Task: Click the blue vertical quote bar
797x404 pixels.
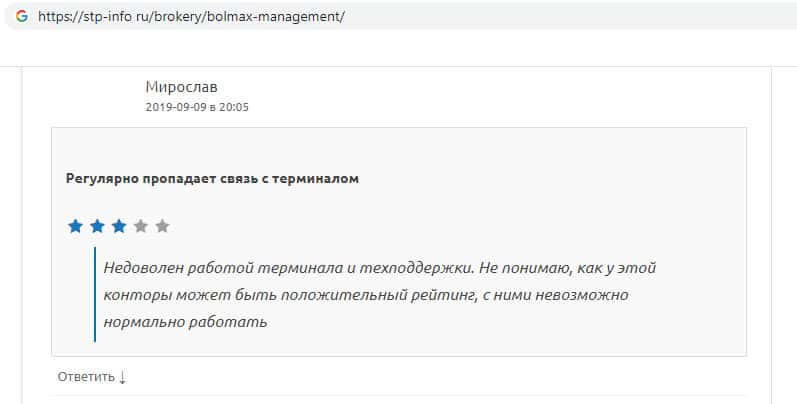Action: tap(95, 295)
